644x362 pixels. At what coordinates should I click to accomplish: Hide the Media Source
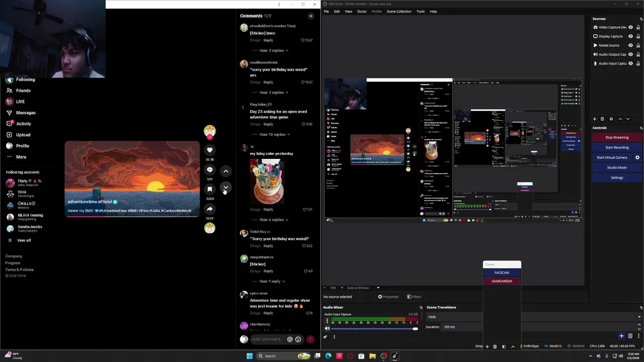630,45
